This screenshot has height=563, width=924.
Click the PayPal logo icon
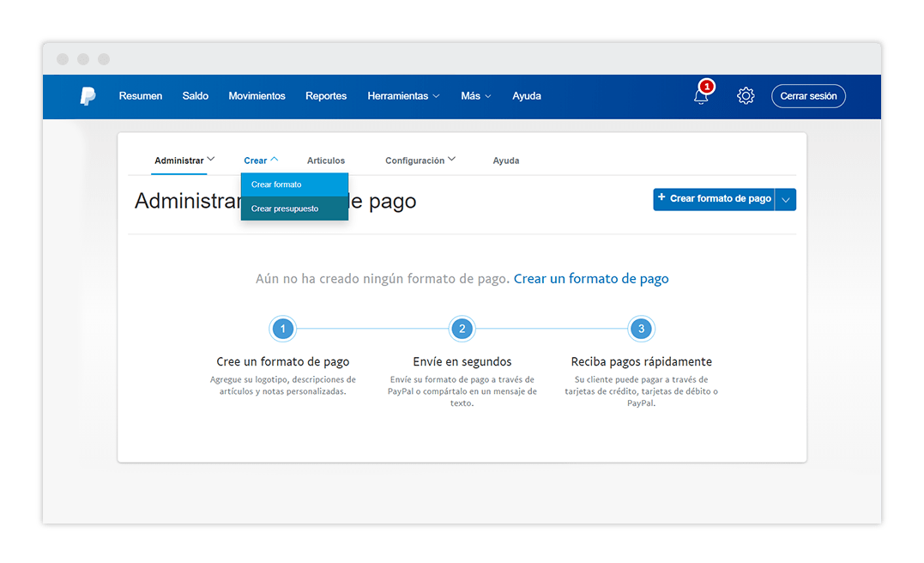click(88, 96)
